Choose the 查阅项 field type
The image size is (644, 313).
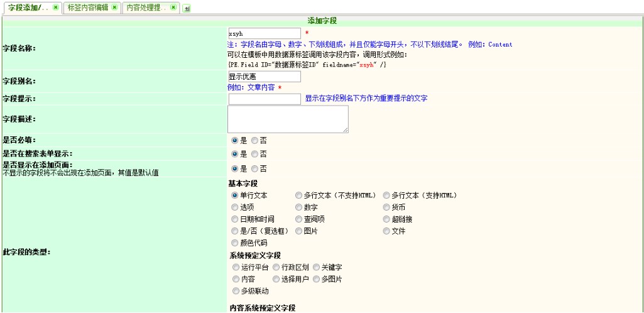point(298,219)
